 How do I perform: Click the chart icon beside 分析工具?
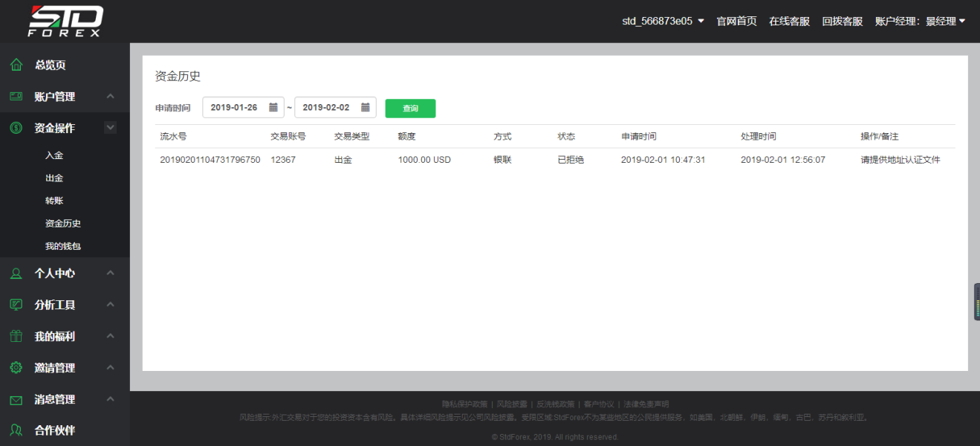[16, 305]
